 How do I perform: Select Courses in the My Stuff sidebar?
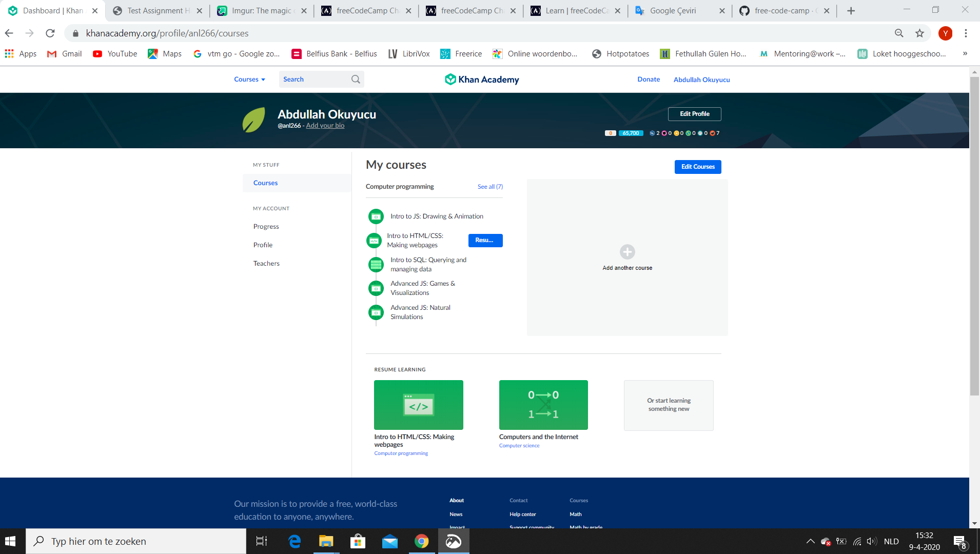(x=297, y=183)
